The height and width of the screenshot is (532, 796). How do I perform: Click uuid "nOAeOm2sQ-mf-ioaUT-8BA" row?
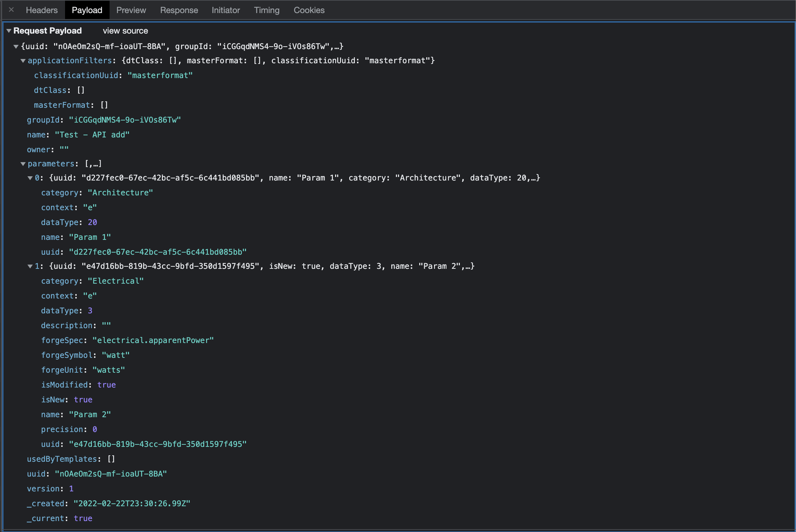click(97, 474)
